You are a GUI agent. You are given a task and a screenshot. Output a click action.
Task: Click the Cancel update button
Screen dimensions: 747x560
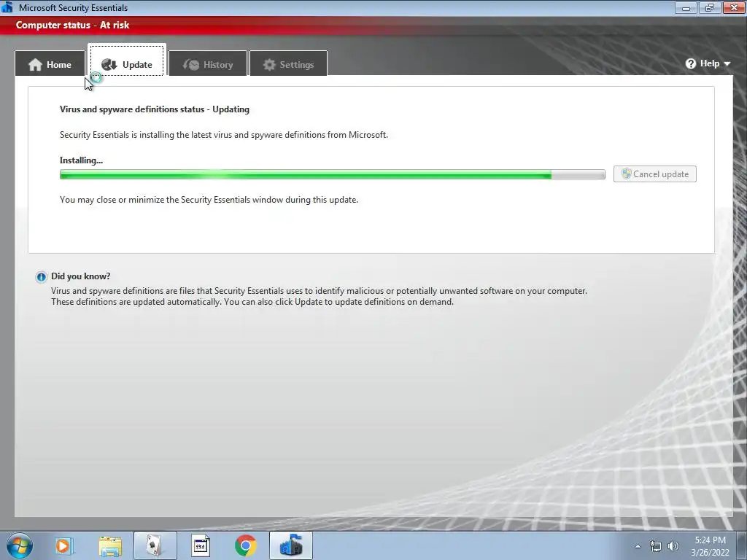pos(654,174)
